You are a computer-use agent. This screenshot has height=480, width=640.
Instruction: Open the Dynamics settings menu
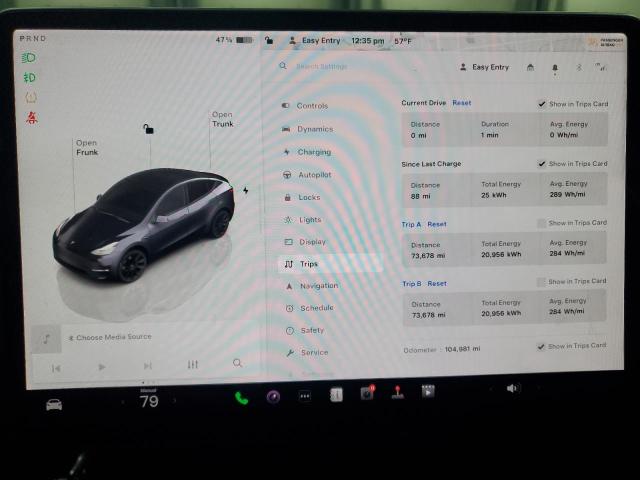click(x=308, y=129)
